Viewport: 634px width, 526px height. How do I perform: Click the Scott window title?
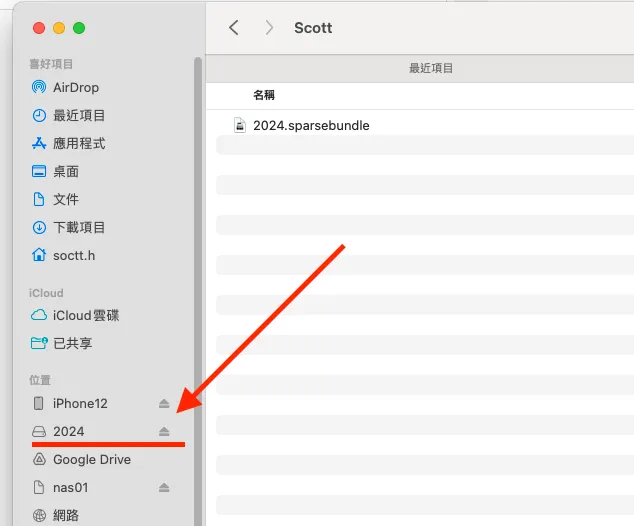(x=313, y=28)
